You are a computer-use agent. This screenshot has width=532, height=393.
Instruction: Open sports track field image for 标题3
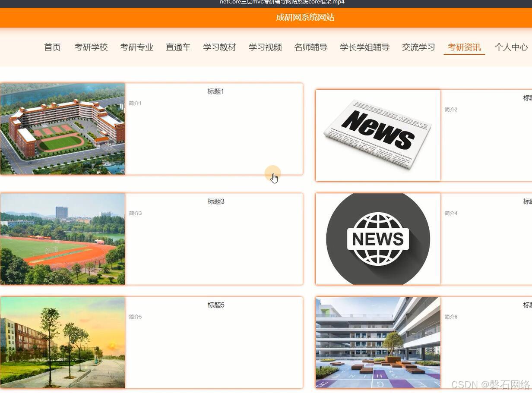(63, 239)
